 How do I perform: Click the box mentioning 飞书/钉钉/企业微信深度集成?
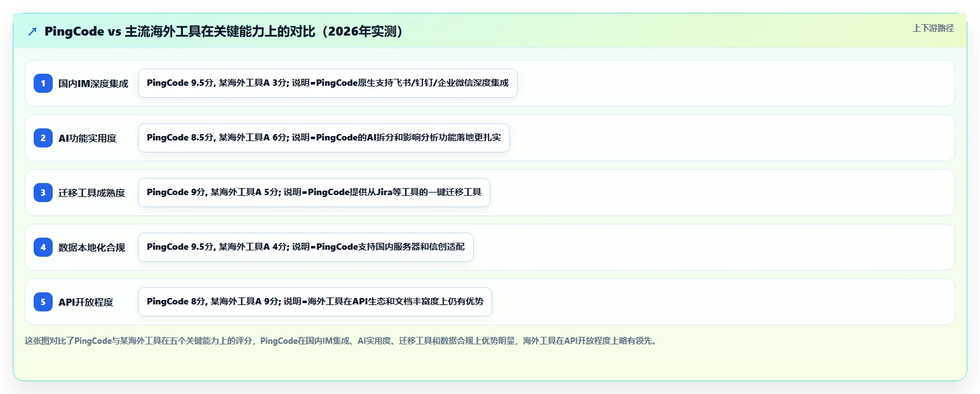pyautogui.click(x=328, y=83)
